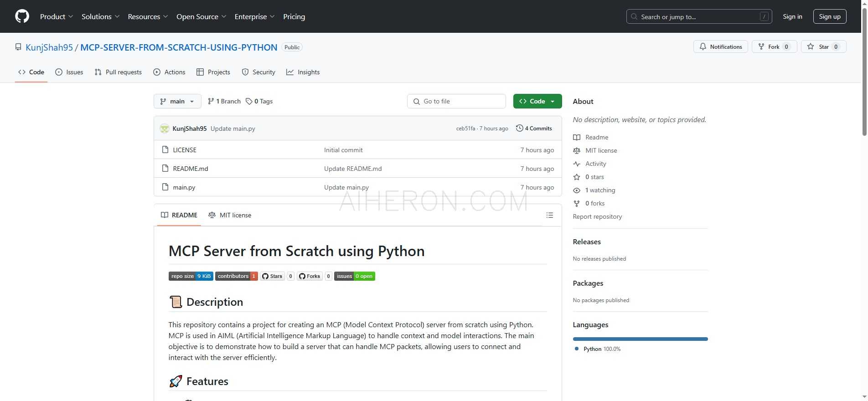Open commit hash ceb51fa
Screen dimensions: 868x401
[465, 129]
